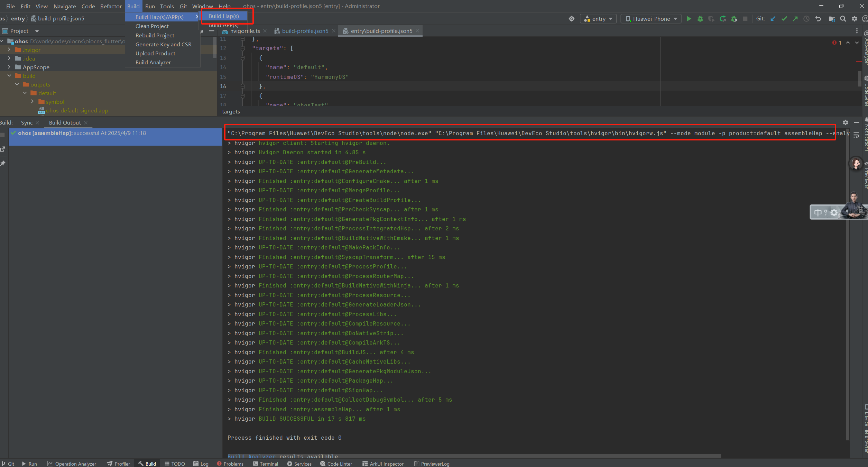Open the Git commit dialog
The width and height of the screenshot is (868, 467).
[784, 19]
